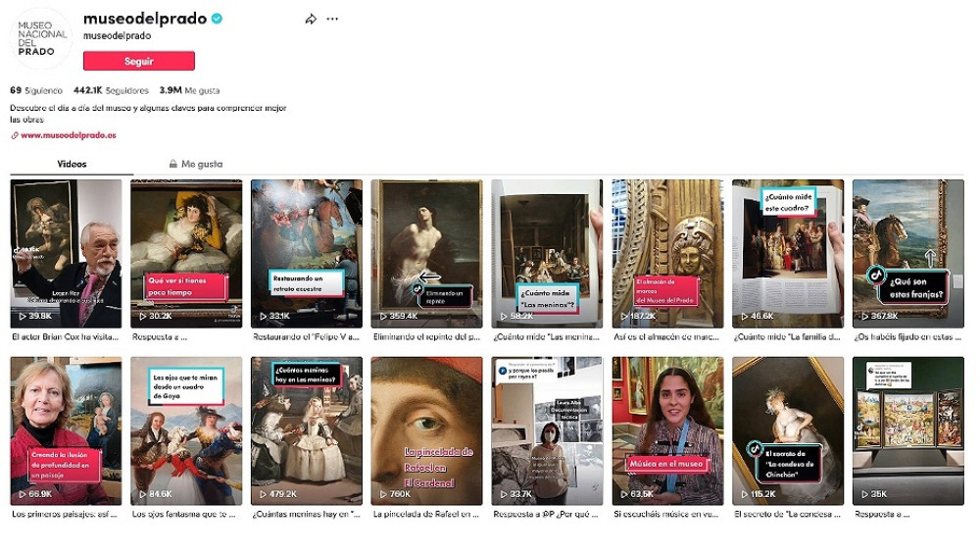This screenshot has height=554, width=980.
Task: Click the lock icon on Me gusta tab
Action: click(x=173, y=164)
